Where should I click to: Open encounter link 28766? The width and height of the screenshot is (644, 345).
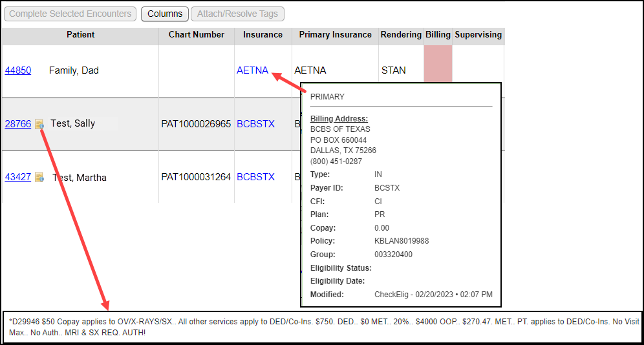pos(18,123)
